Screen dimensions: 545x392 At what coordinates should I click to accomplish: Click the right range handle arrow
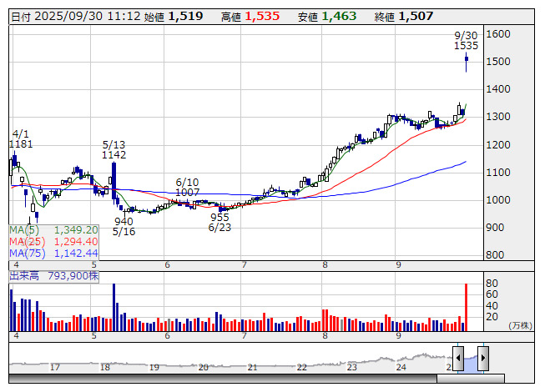click(482, 358)
